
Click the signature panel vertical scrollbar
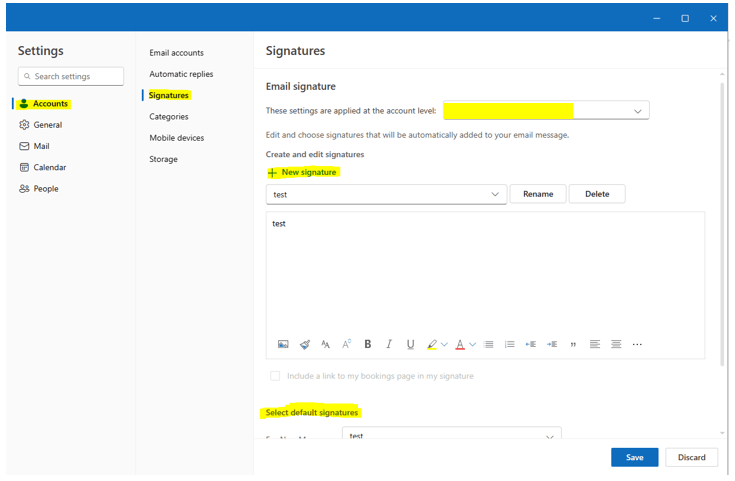click(x=722, y=224)
